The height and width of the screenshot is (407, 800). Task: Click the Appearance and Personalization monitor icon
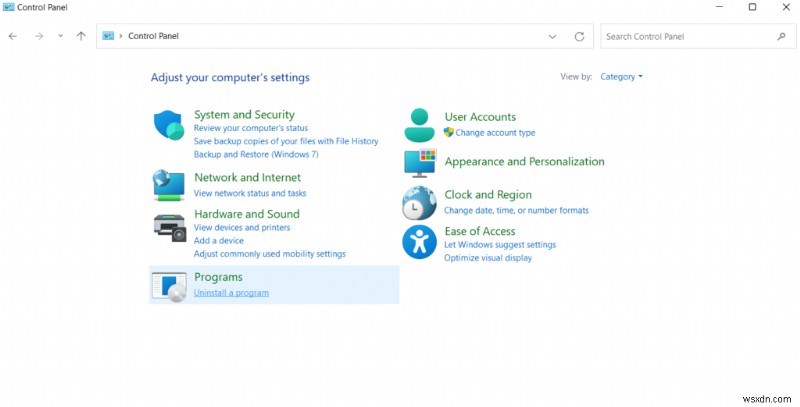click(420, 163)
